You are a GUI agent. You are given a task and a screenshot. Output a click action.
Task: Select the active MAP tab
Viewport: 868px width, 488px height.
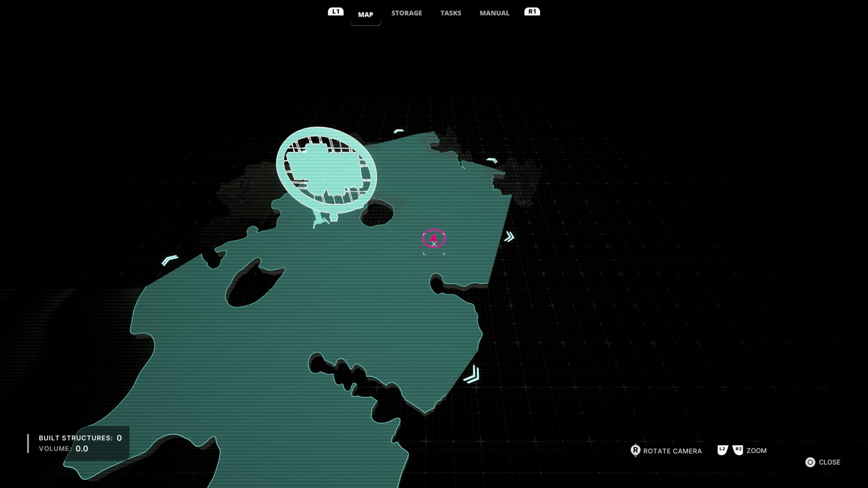click(365, 14)
